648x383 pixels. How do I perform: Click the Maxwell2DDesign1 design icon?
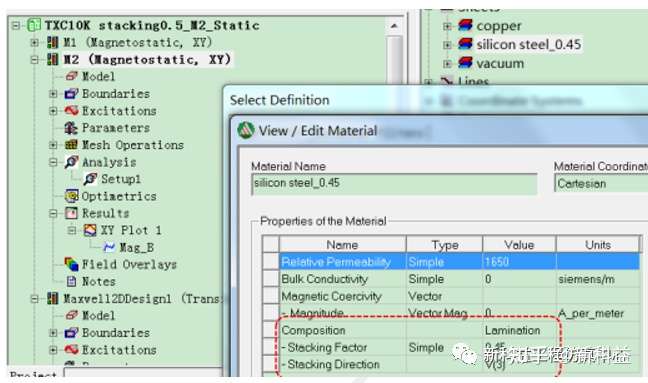pos(52,298)
